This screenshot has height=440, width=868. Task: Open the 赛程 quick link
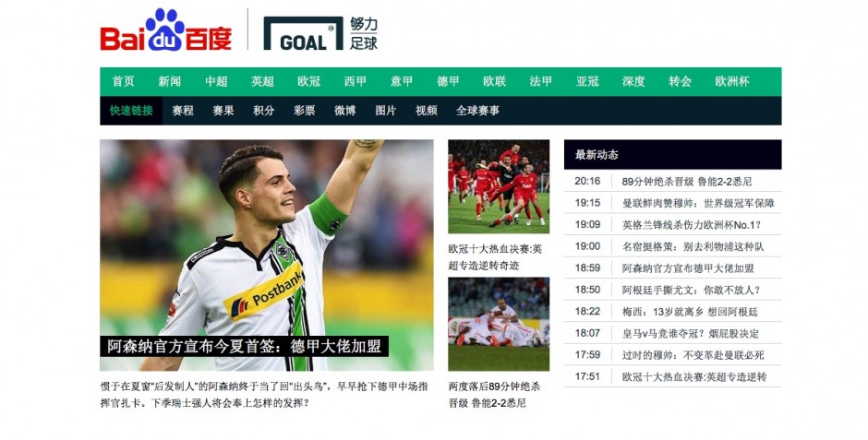(x=183, y=111)
